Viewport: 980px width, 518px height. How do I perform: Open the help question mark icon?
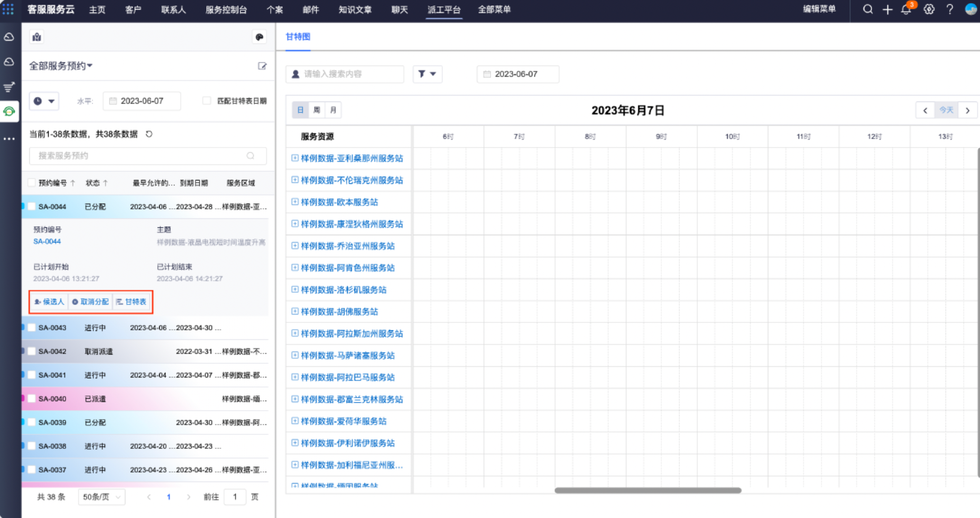click(950, 10)
